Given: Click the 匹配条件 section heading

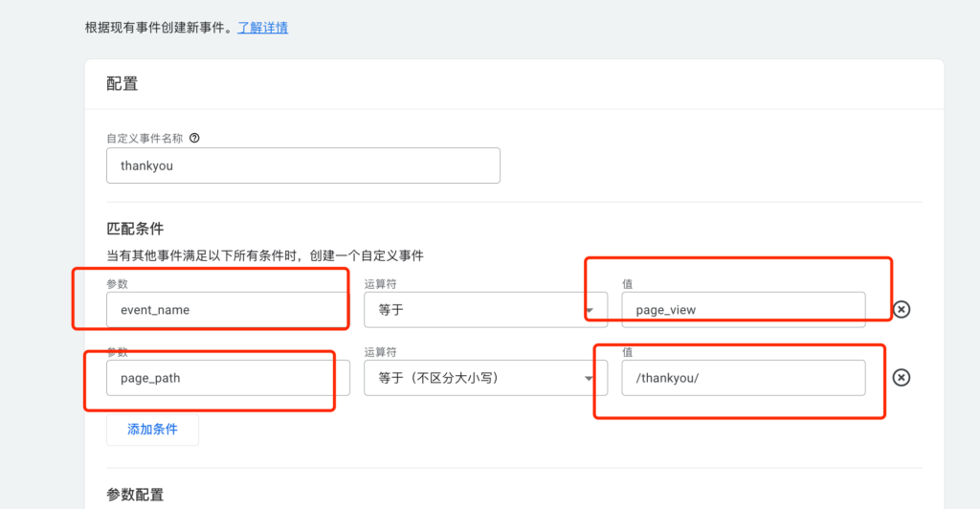Looking at the screenshot, I should (135, 229).
